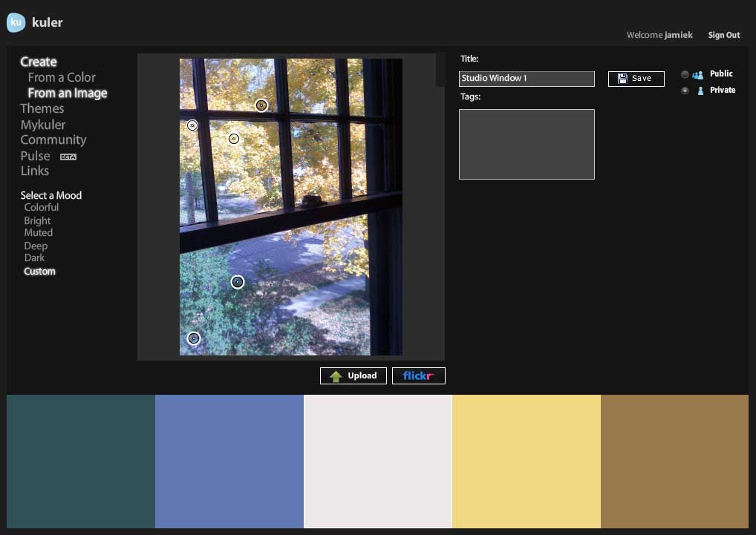Select the brown color picker marker on the image

point(261,105)
